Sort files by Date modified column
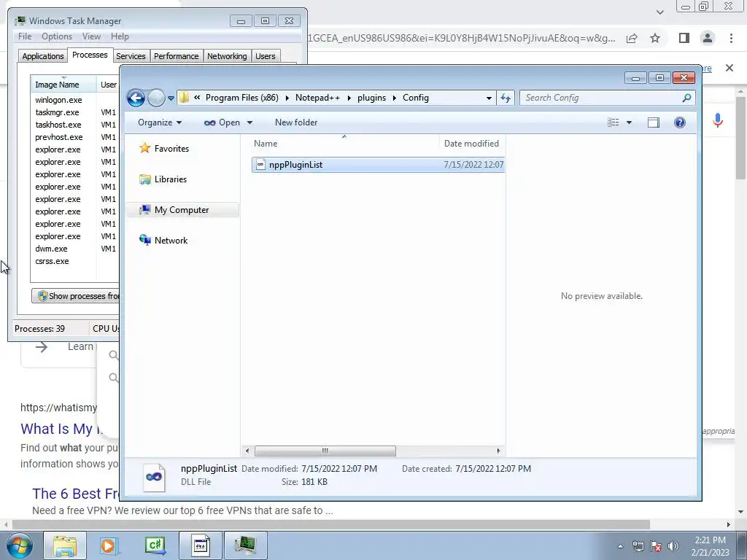The height and width of the screenshot is (560, 747). pos(472,144)
